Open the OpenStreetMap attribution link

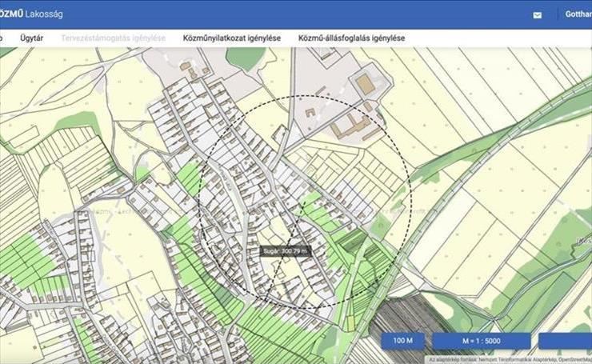click(571, 360)
